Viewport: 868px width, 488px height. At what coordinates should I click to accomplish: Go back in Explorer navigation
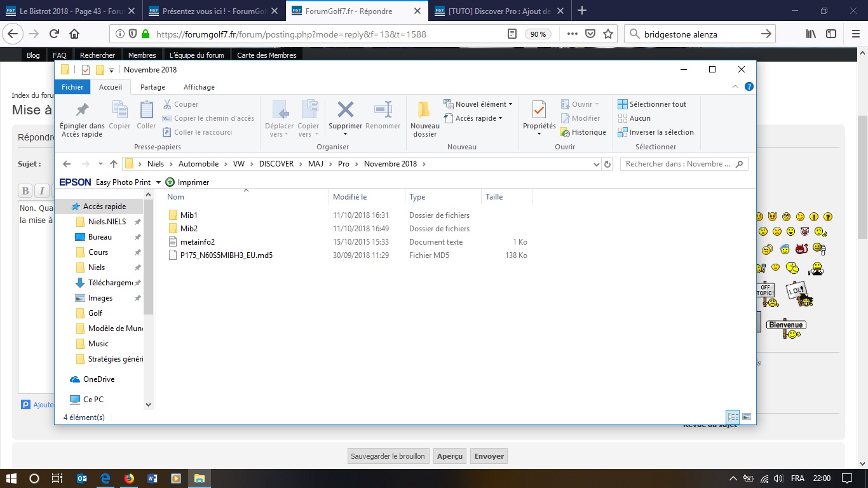pos(67,164)
